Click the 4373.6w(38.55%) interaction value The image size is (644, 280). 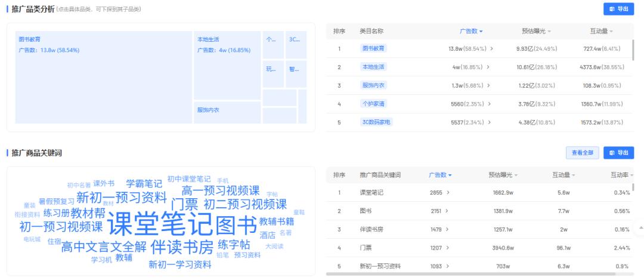[602, 67]
